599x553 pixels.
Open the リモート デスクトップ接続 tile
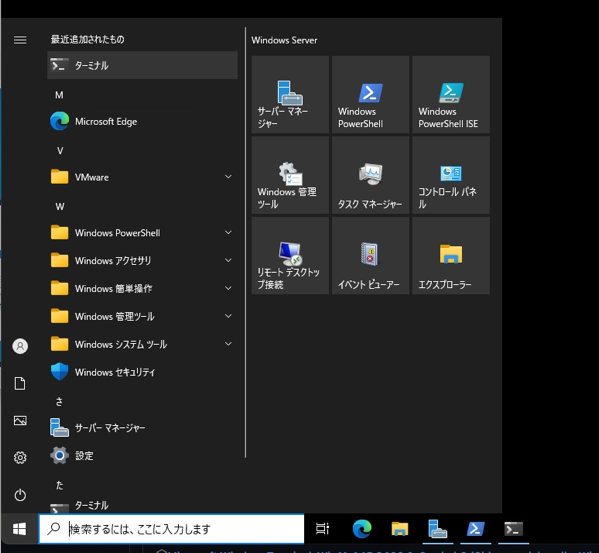point(290,255)
